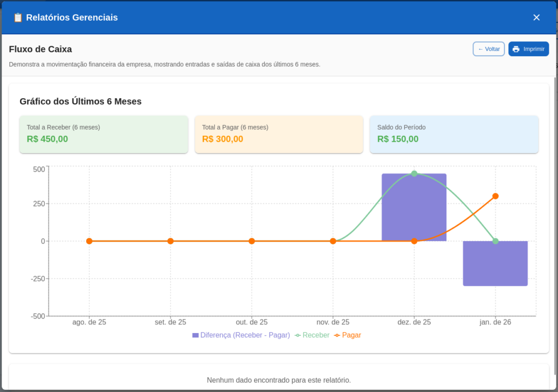The width and height of the screenshot is (558, 392).
Task: Hide the Diferença (Receber - Pagar) legend series
Action: point(245,335)
